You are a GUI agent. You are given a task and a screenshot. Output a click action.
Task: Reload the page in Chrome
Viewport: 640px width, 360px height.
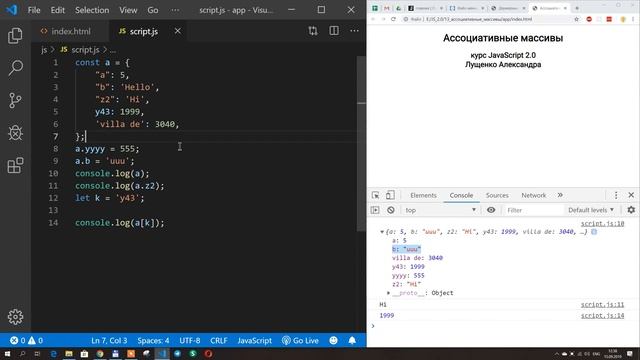point(393,19)
